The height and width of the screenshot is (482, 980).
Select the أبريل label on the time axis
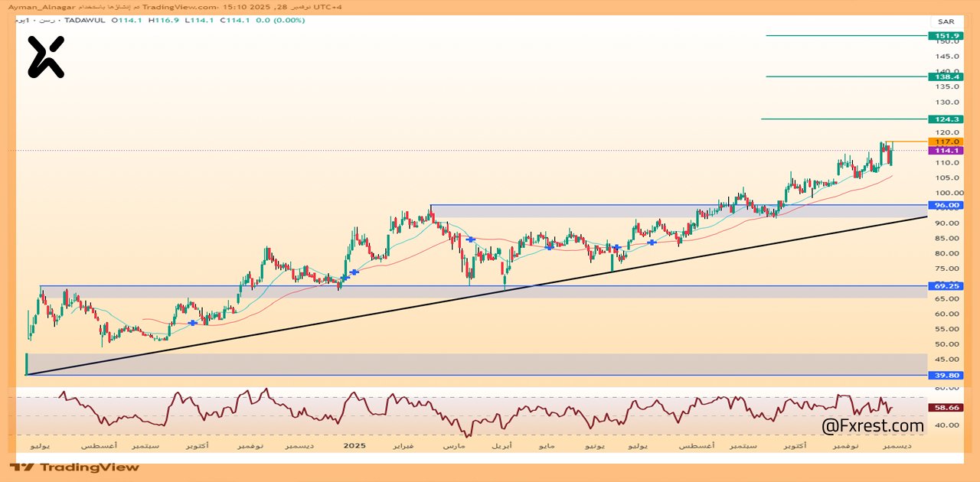pos(501,445)
